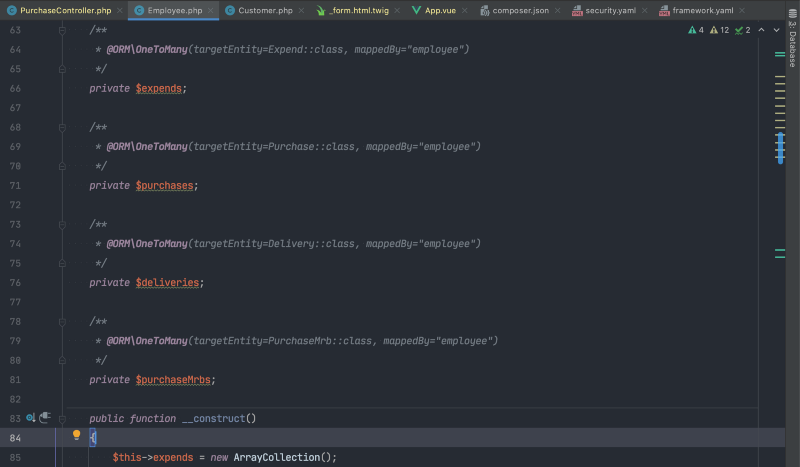The height and width of the screenshot is (467, 800).
Task: Fold the comment end marker at line 75
Action: [x=62, y=263]
